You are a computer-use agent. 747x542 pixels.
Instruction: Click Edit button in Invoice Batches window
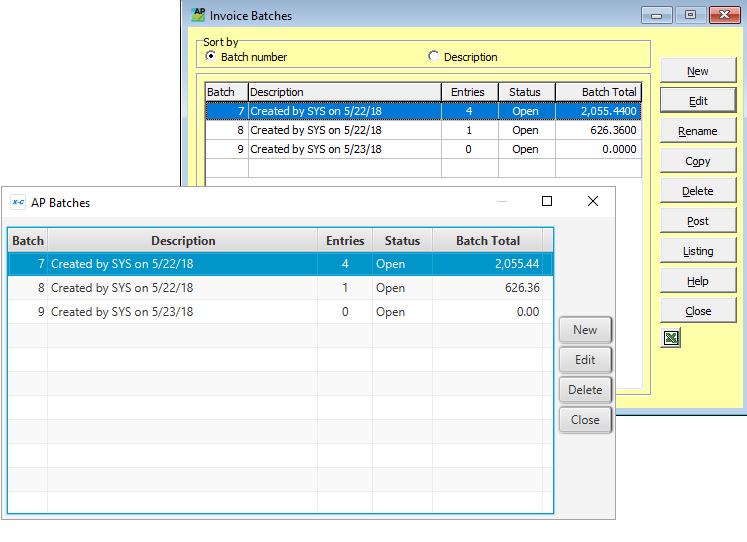(x=698, y=100)
